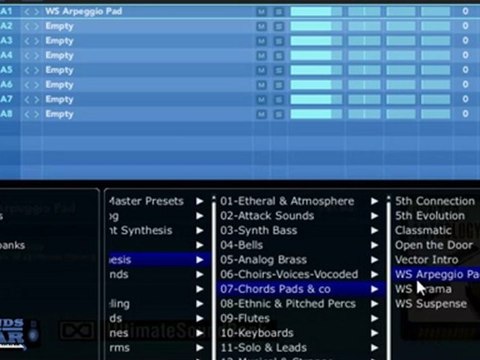The image size is (480, 360).
Task: Expand arrow next to 04-Bells
Action: coord(375,245)
